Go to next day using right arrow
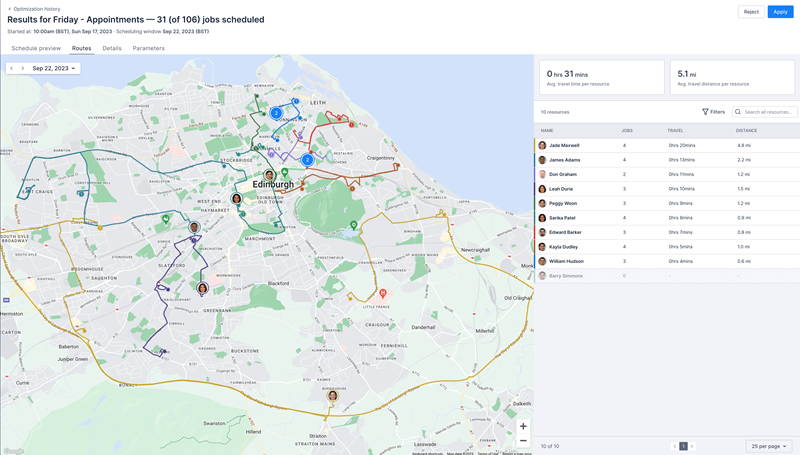This screenshot has height=455, width=800. pyautogui.click(x=22, y=69)
